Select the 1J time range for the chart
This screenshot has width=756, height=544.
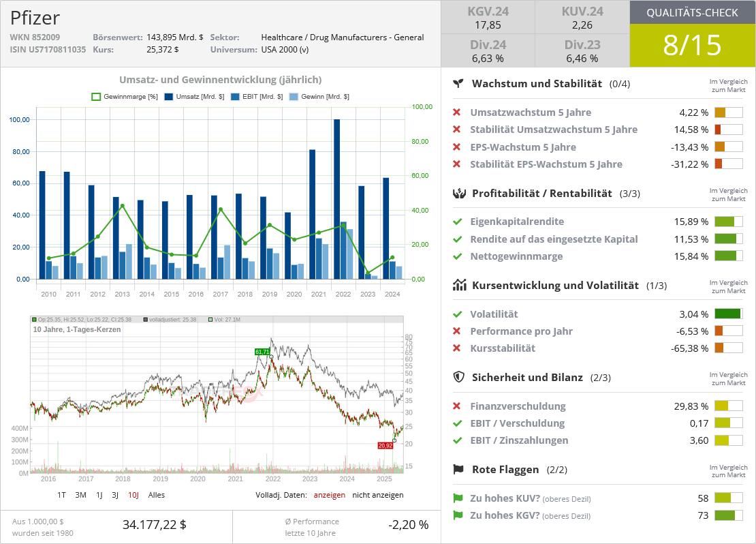[x=99, y=495]
